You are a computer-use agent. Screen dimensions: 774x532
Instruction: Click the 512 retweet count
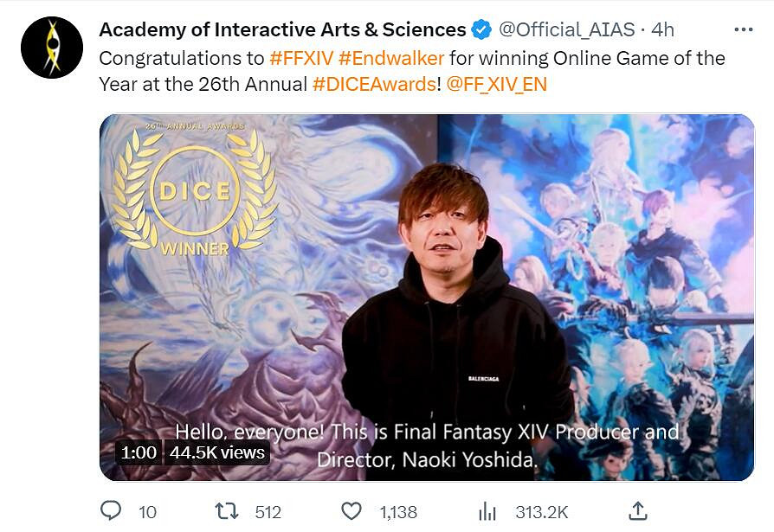point(268,512)
